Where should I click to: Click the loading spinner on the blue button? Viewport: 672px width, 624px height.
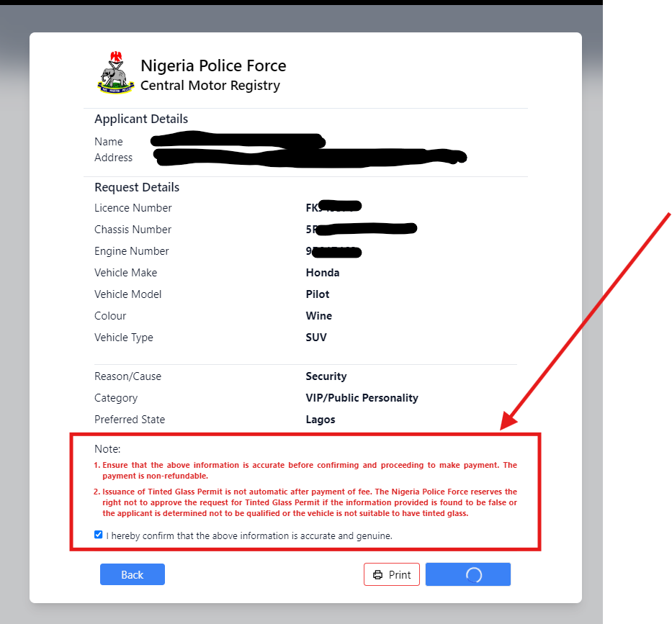474,575
